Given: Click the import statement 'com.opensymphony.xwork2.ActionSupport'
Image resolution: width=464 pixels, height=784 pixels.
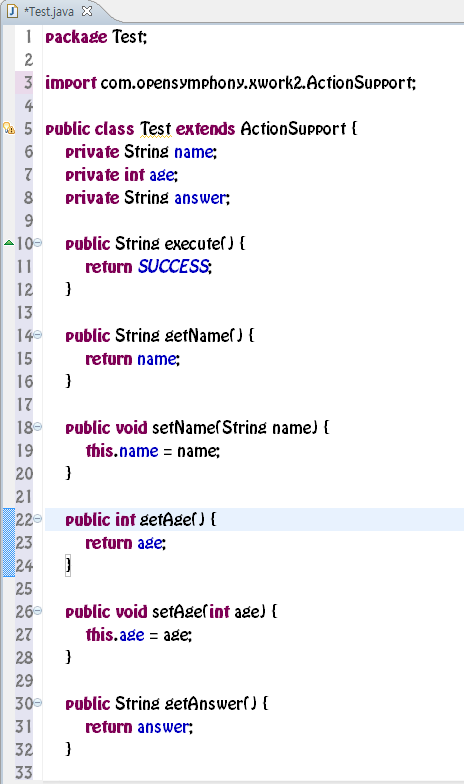Looking at the screenshot, I should coord(257,83).
